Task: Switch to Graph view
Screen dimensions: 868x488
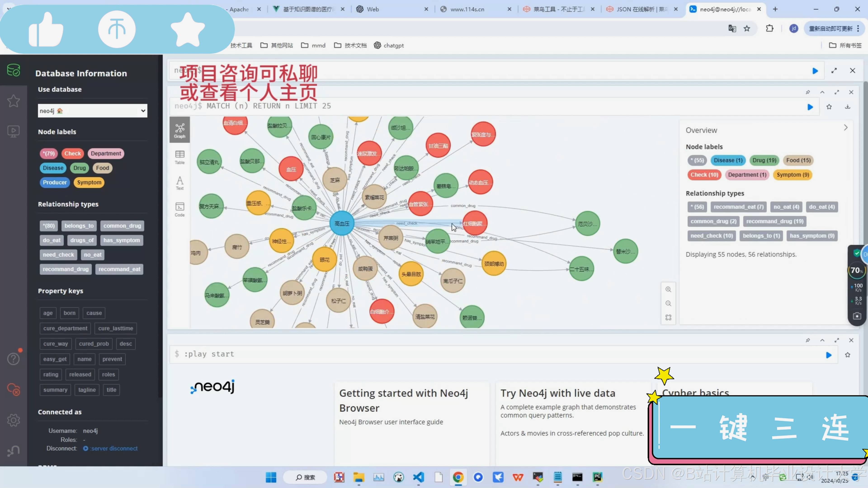Action: (180, 130)
